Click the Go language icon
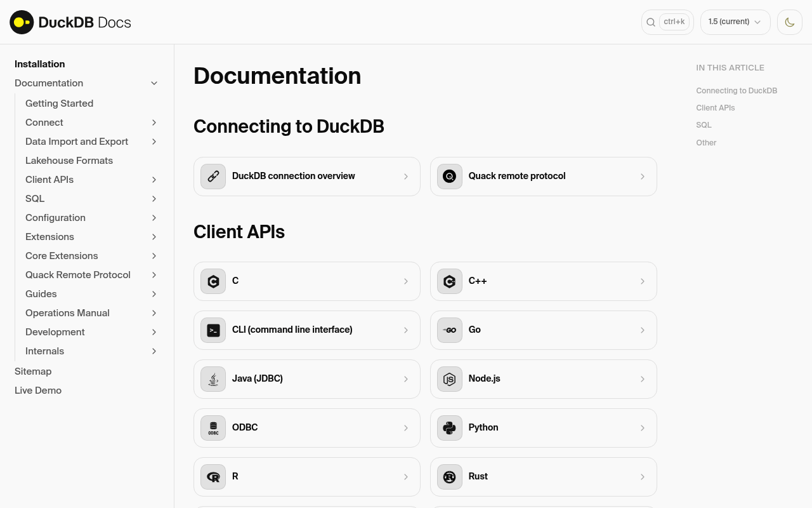812x508 pixels. 450,330
